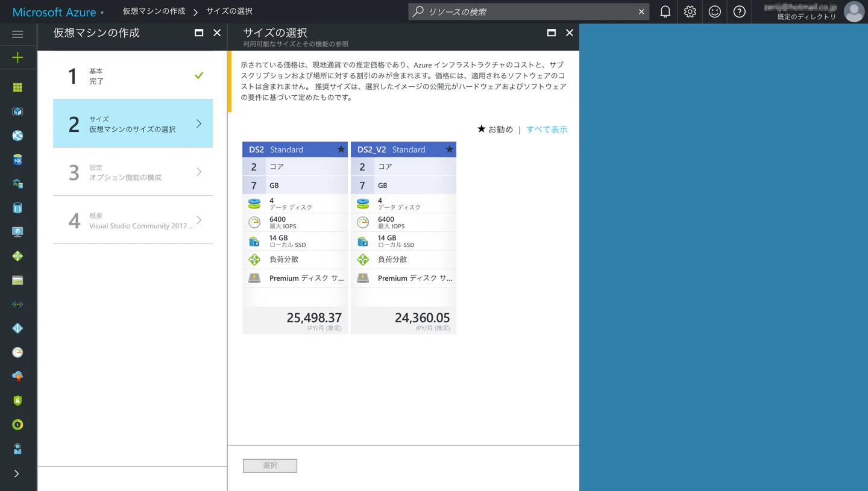Screen dimensions: 868x491
Task: Choose the DS2 Standard size card
Action: click(x=295, y=238)
